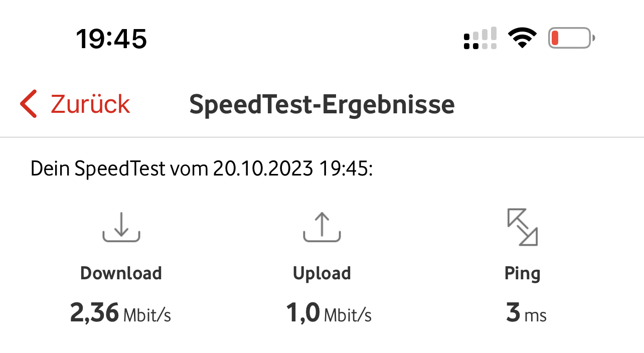Go back via the Zurück link
The image size is (644, 353).
(x=90, y=104)
